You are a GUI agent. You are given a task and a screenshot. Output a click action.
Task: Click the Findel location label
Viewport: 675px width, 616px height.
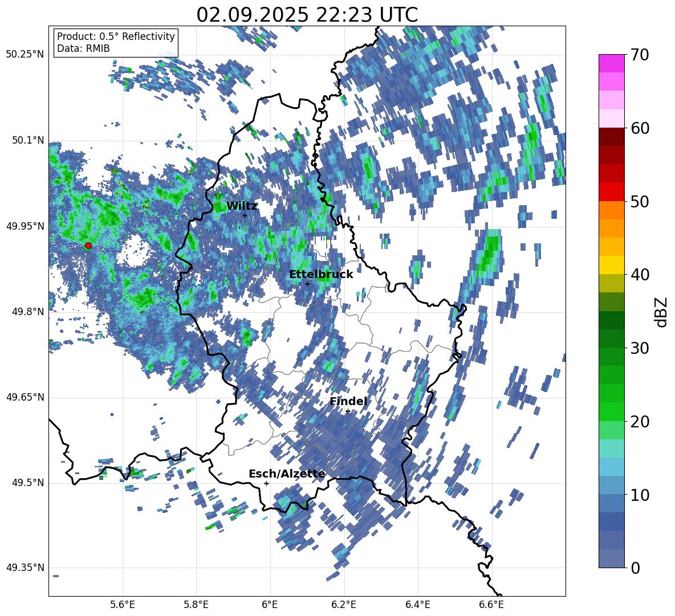[348, 401]
